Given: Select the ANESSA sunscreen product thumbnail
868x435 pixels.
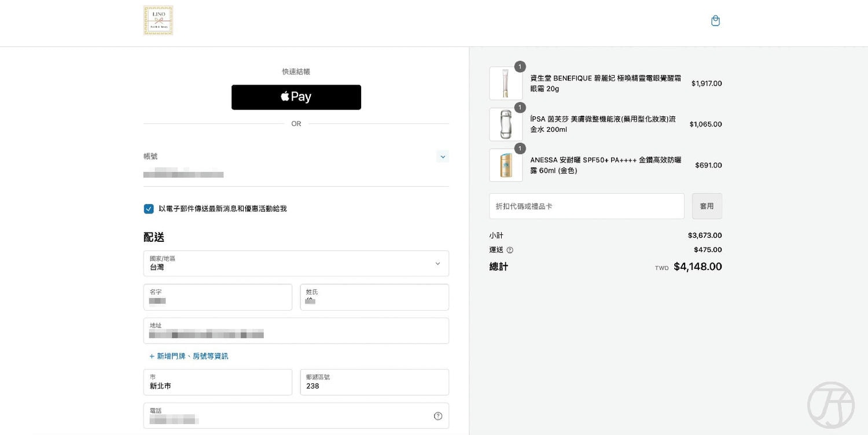Looking at the screenshot, I should (x=506, y=165).
